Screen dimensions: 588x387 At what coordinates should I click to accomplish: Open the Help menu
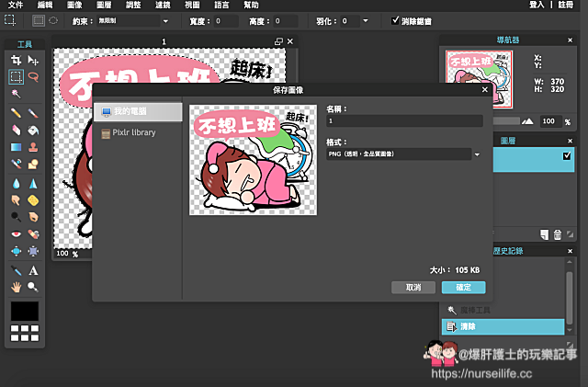click(251, 5)
